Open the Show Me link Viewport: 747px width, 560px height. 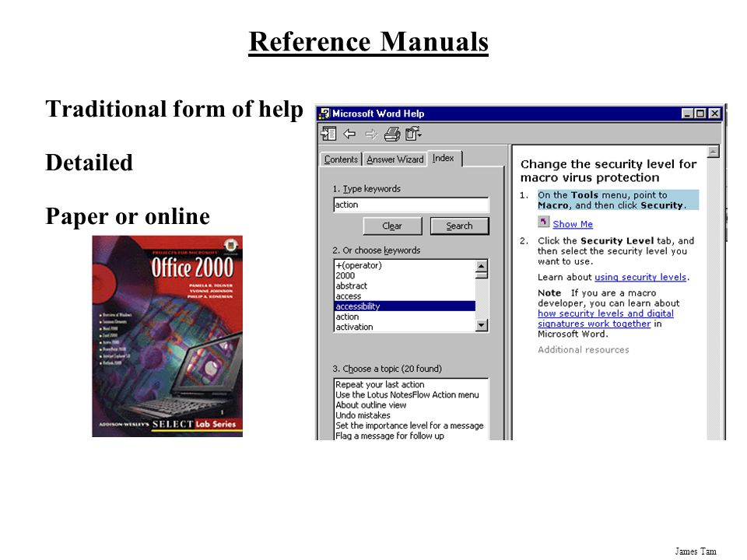[573, 224]
